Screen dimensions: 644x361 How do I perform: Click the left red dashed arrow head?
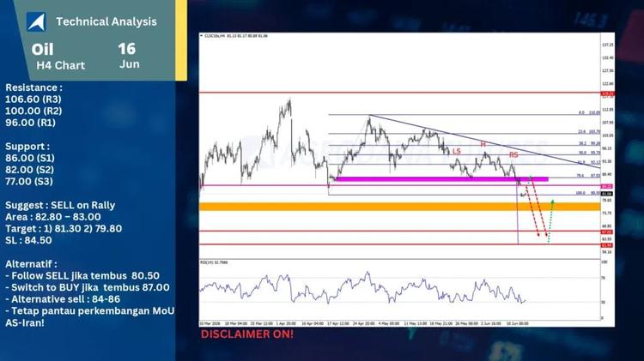click(x=538, y=235)
